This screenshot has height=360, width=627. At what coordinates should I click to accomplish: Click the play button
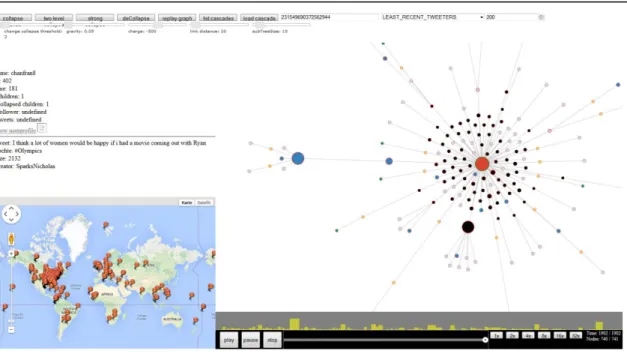pyautogui.click(x=229, y=340)
